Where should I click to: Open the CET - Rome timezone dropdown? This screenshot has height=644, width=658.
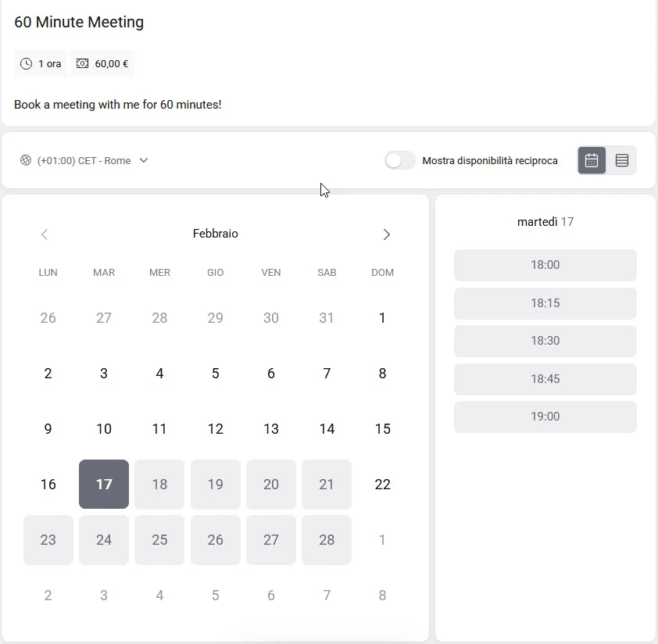tap(84, 160)
